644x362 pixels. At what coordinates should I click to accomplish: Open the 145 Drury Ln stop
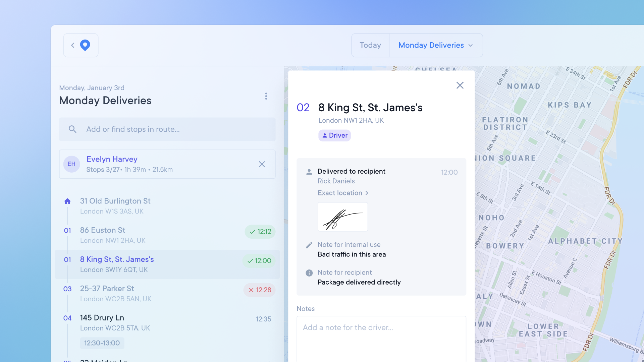(102, 318)
